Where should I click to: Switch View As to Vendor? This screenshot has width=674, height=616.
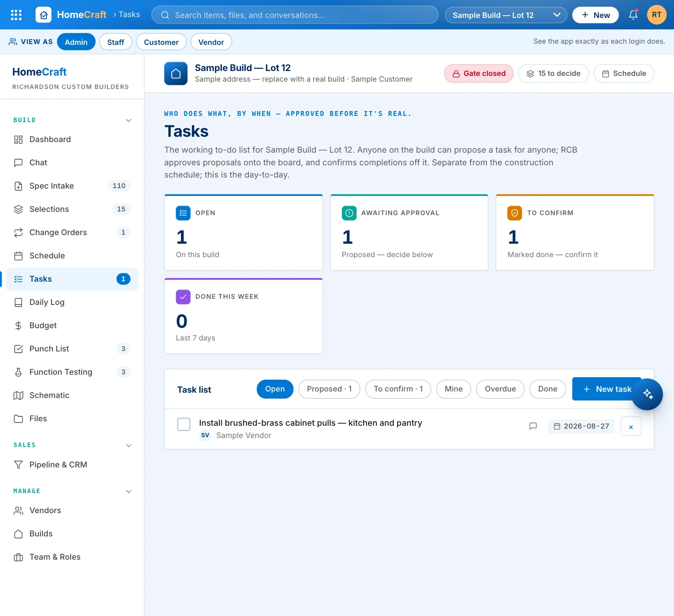click(211, 42)
